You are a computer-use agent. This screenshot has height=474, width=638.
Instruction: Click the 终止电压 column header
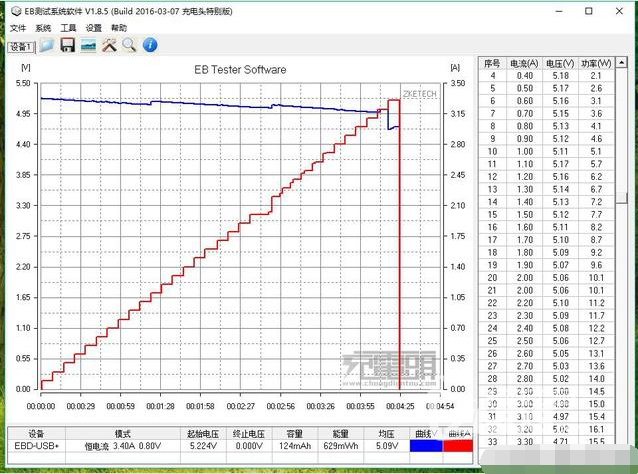[x=249, y=434]
